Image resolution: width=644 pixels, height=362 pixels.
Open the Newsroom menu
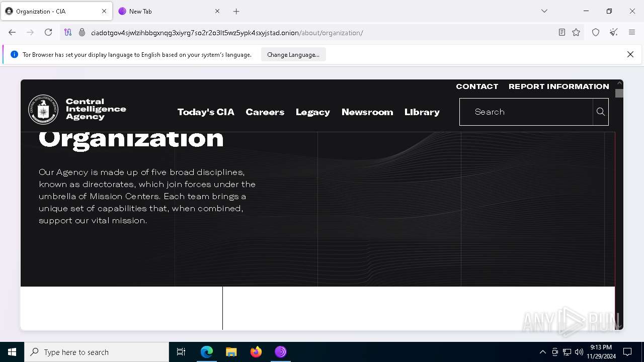[367, 112]
